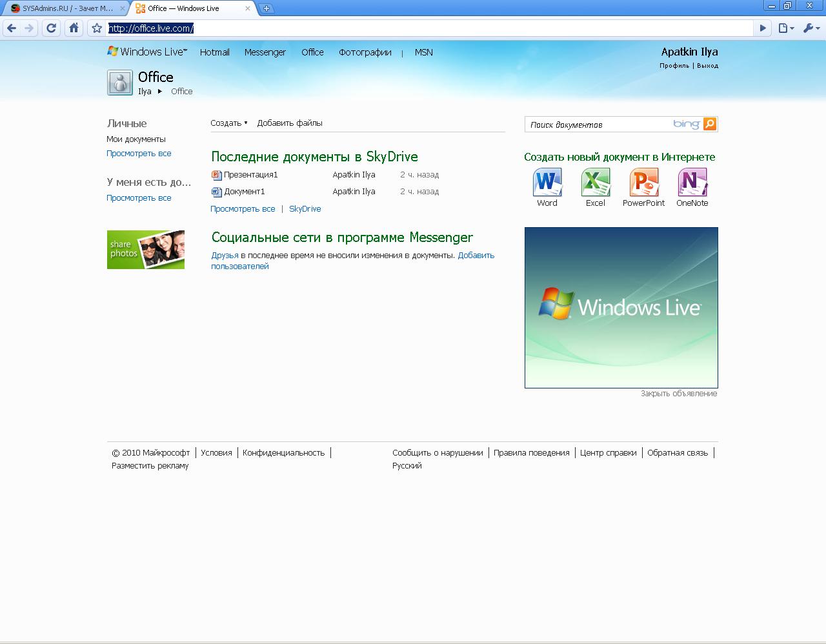
Task: Click the browser Back arrow button
Action: pyautogui.click(x=12, y=28)
